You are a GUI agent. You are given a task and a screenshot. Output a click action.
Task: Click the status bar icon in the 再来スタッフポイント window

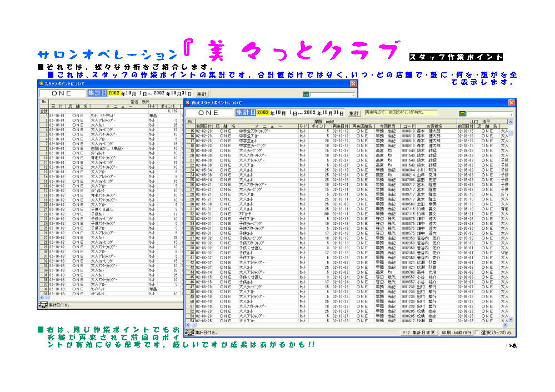tap(189, 332)
